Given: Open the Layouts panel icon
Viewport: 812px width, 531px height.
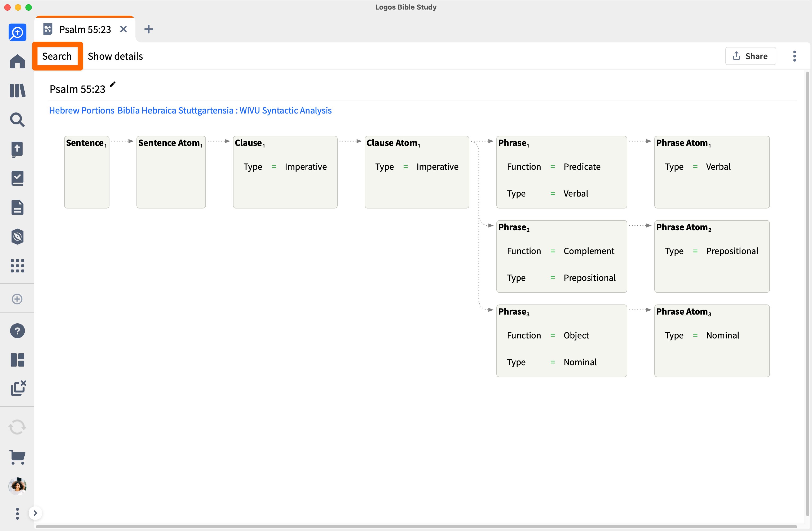Looking at the screenshot, I should [17, 360].
